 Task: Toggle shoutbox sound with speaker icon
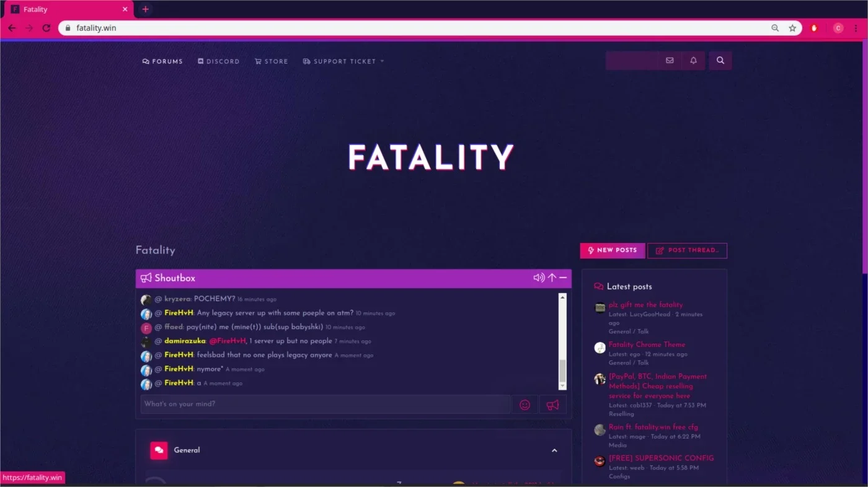click(x=539, y=278)
